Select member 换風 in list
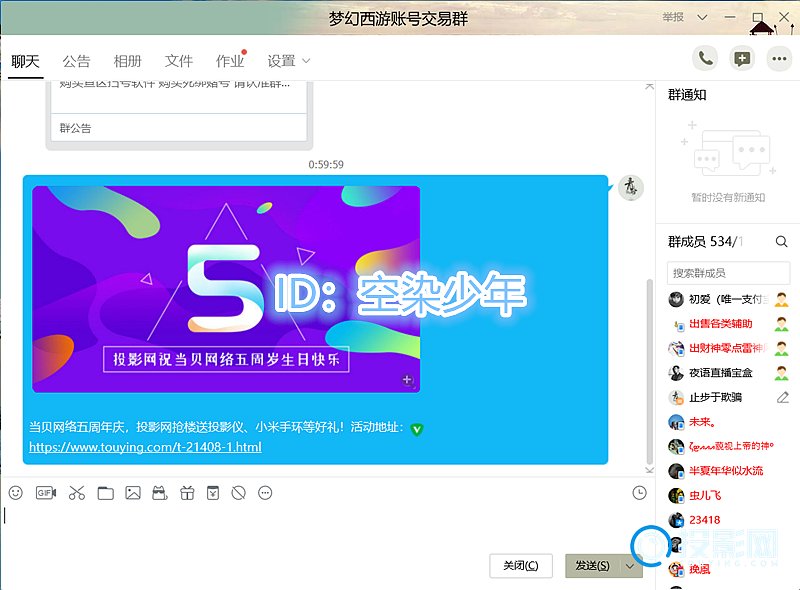 tap(729, 569)
